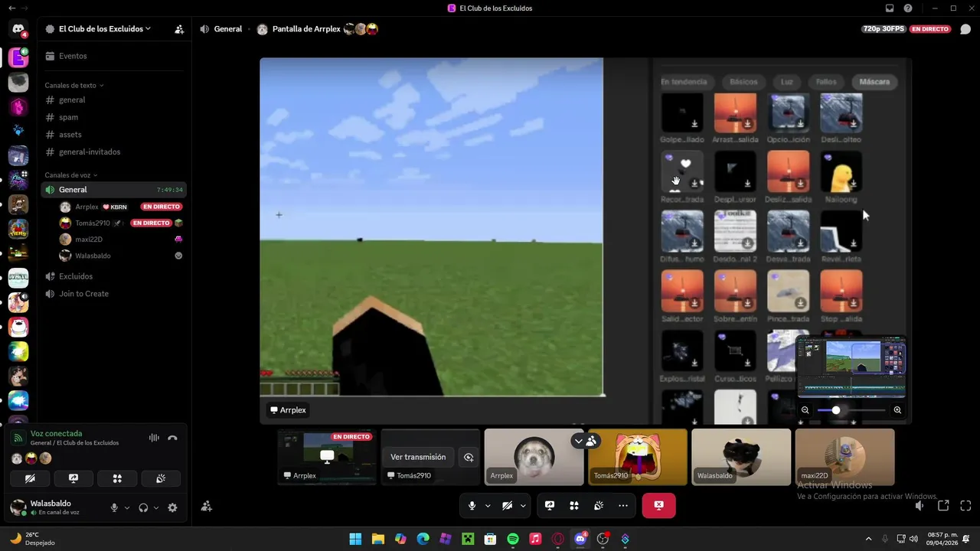Viewport: 980px width, 551px height.
Task: End the call with red button
Action: coord(658,506)
